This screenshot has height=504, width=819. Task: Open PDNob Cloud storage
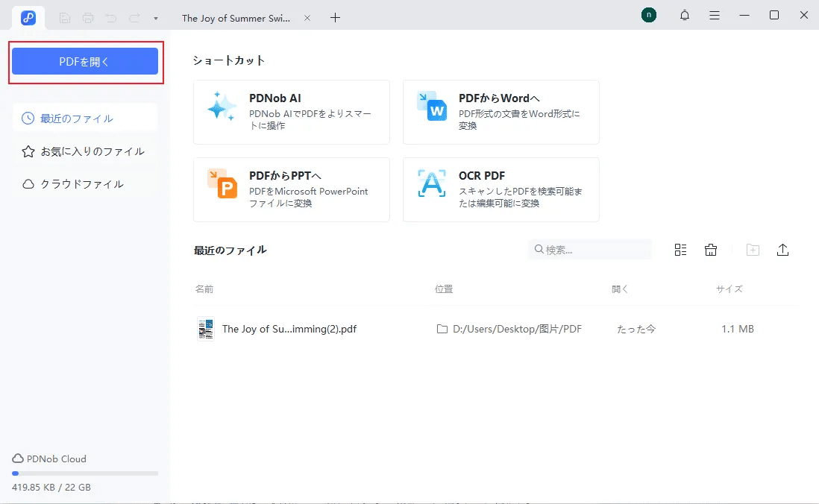pos(49,459)
